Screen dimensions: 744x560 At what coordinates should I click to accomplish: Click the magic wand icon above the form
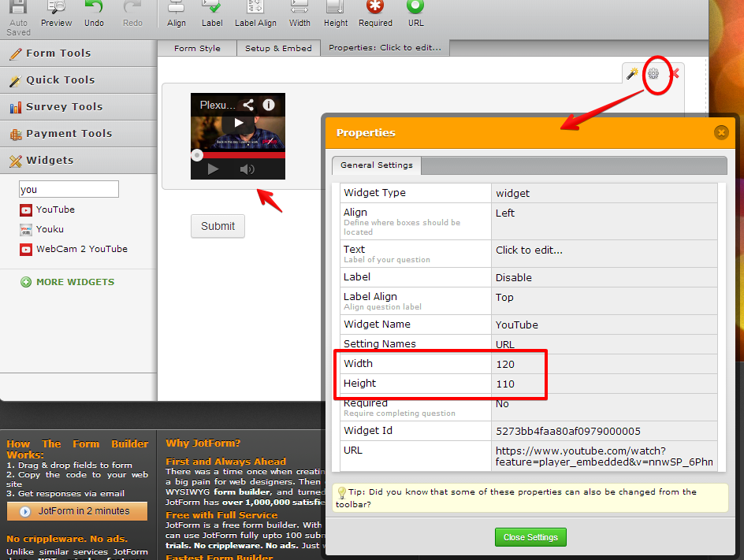(633, 73)
